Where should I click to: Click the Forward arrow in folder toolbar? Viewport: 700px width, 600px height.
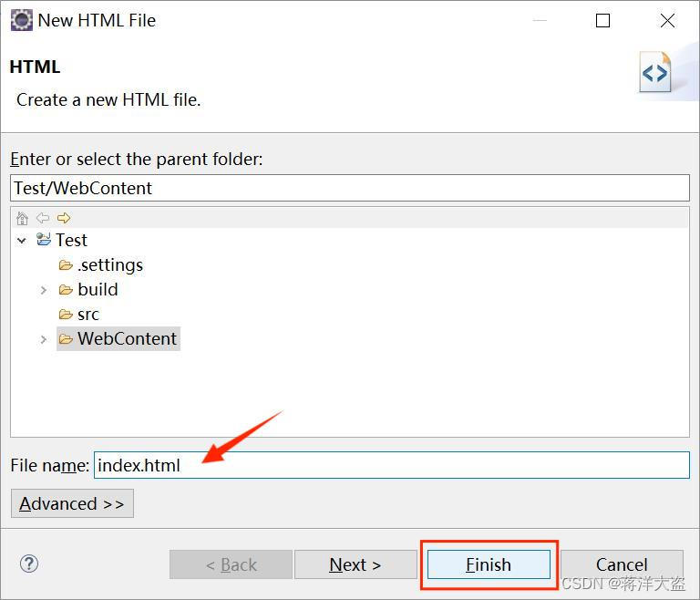coord(64,218)
